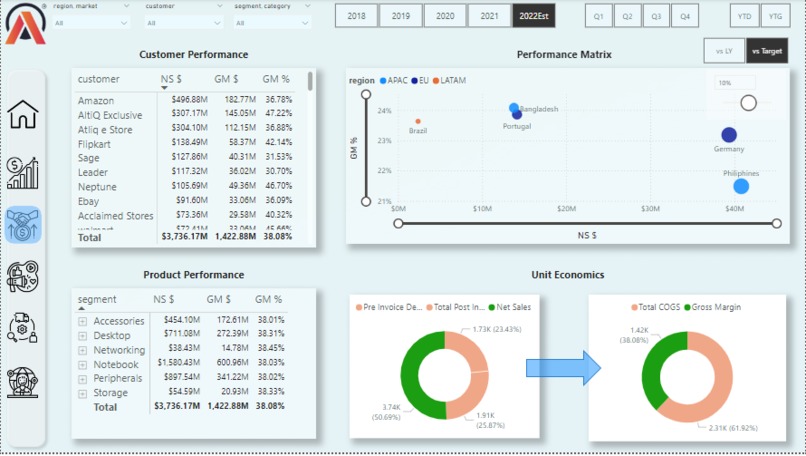The width and height of the screenshot is (806, 456).
Task: Click the EU legend color marker
Action: [414, 81]
